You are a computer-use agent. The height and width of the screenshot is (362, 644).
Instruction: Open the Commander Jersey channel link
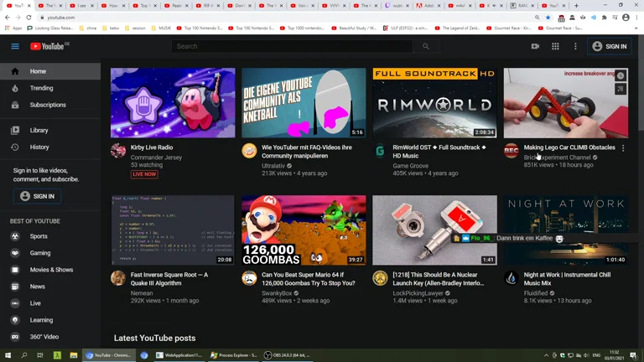156,157
